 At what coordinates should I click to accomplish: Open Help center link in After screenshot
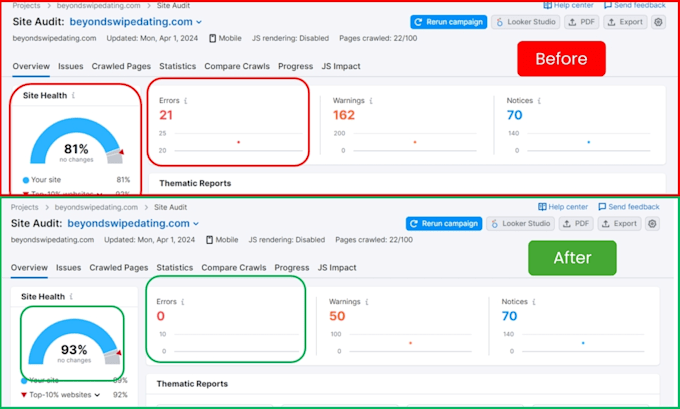coord(563,207)
